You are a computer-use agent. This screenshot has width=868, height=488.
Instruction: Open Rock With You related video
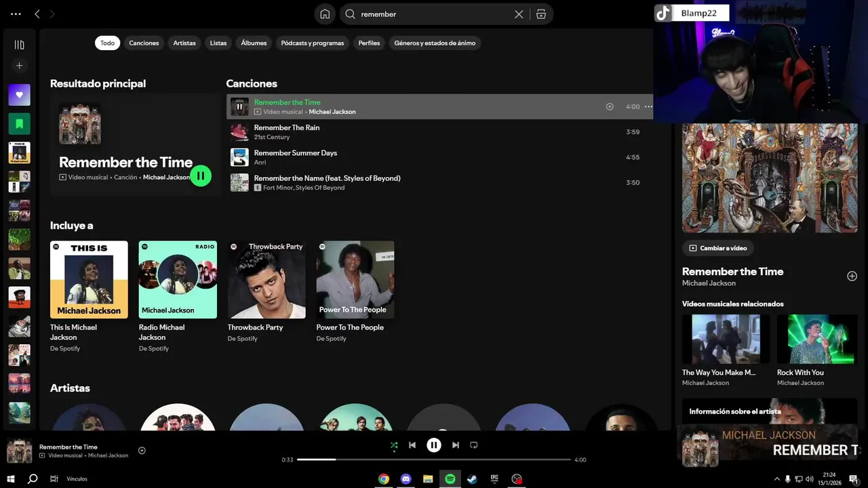pos(817,350)
